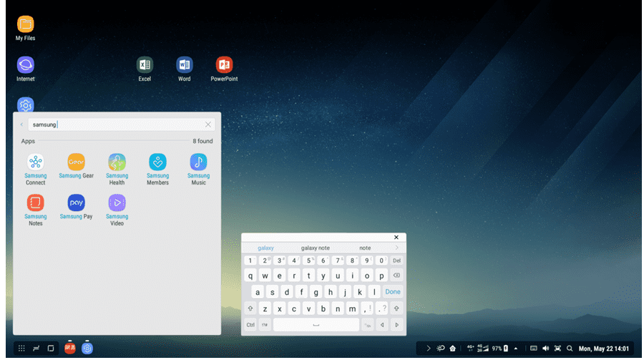
Task: Clear the search field text
Action: coord(208,125)
